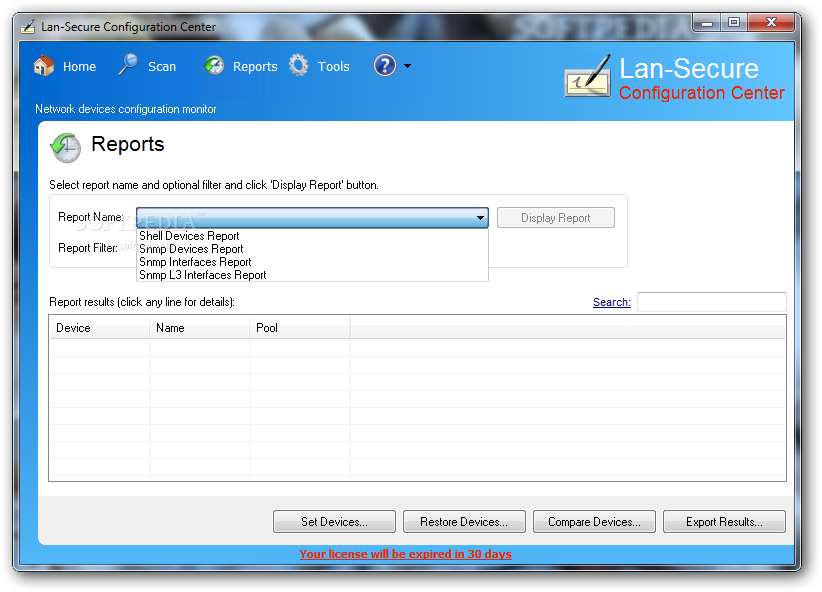
Task: Open the Scan menu label
Action: (162, 67)
